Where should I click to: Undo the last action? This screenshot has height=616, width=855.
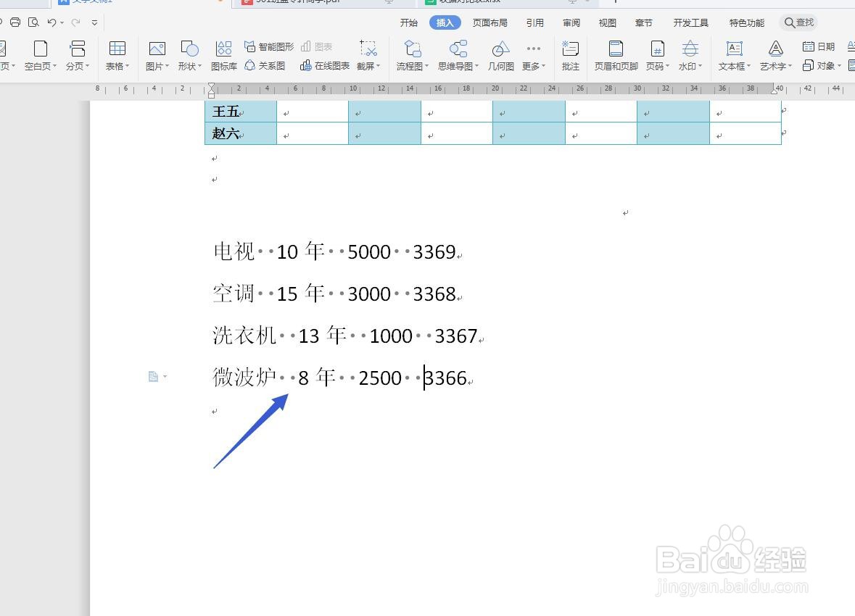click(51, 22)
